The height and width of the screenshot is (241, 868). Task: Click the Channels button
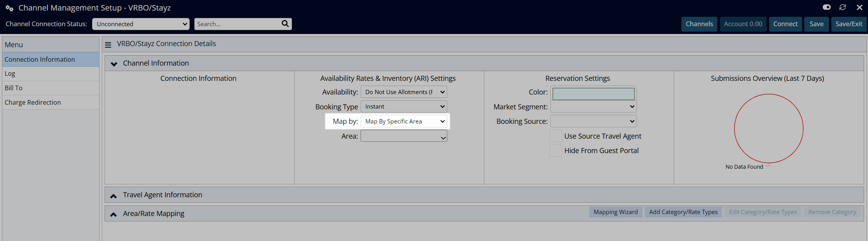[x=699, y=24]
